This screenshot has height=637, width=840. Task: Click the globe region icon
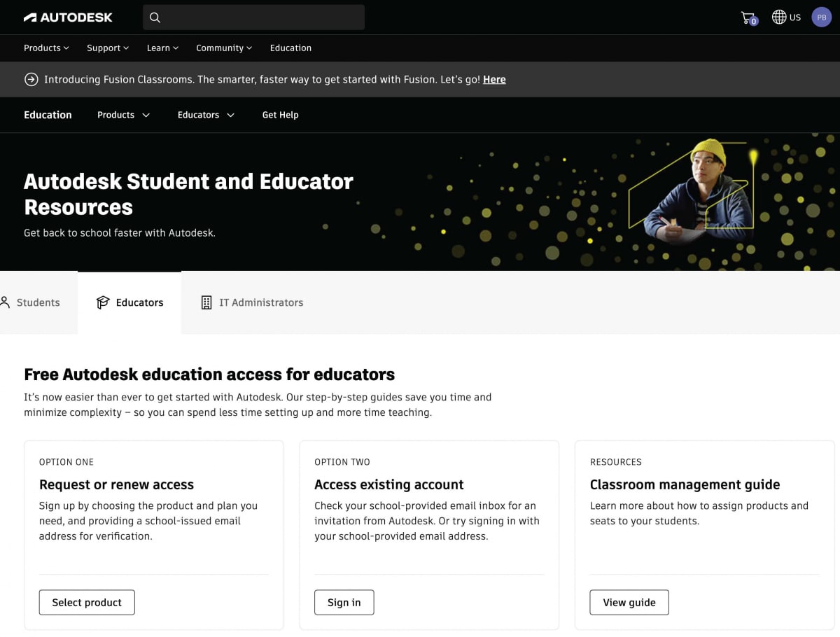[778, 17]
